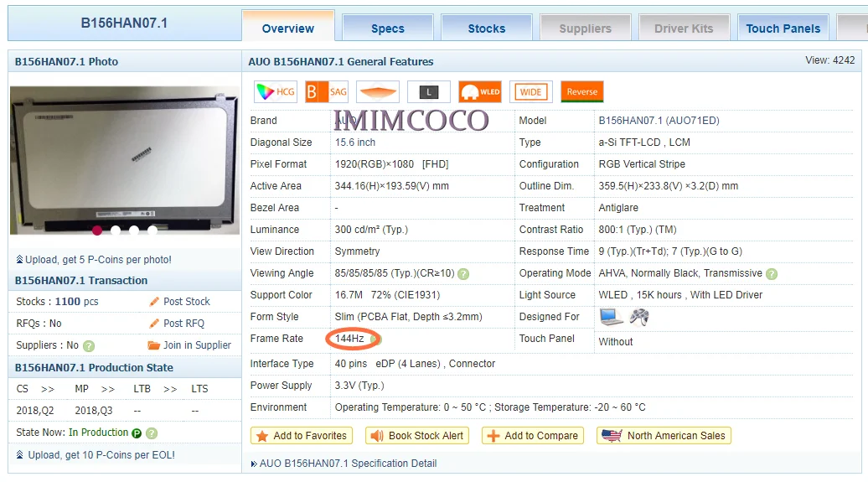Viewport: 868px width, 482px height.
Task: Click the Operating Temperature environment value
Action: pyautogui.click(x=490, y=407)
